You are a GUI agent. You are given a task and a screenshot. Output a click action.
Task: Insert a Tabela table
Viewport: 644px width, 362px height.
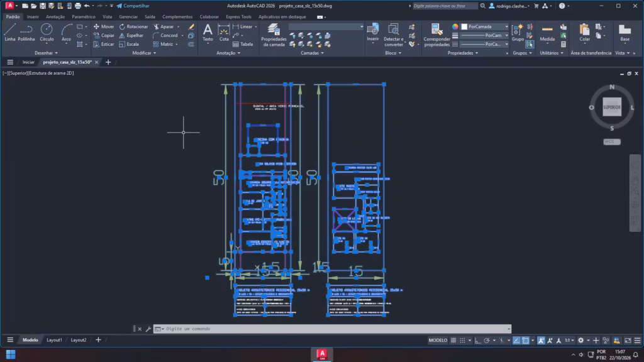[243, 44]
